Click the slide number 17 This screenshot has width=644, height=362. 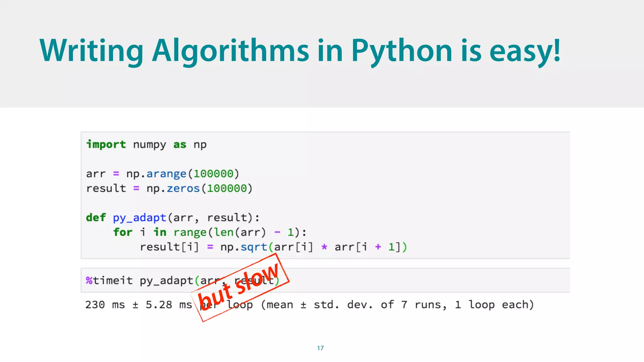pos(320,348)
